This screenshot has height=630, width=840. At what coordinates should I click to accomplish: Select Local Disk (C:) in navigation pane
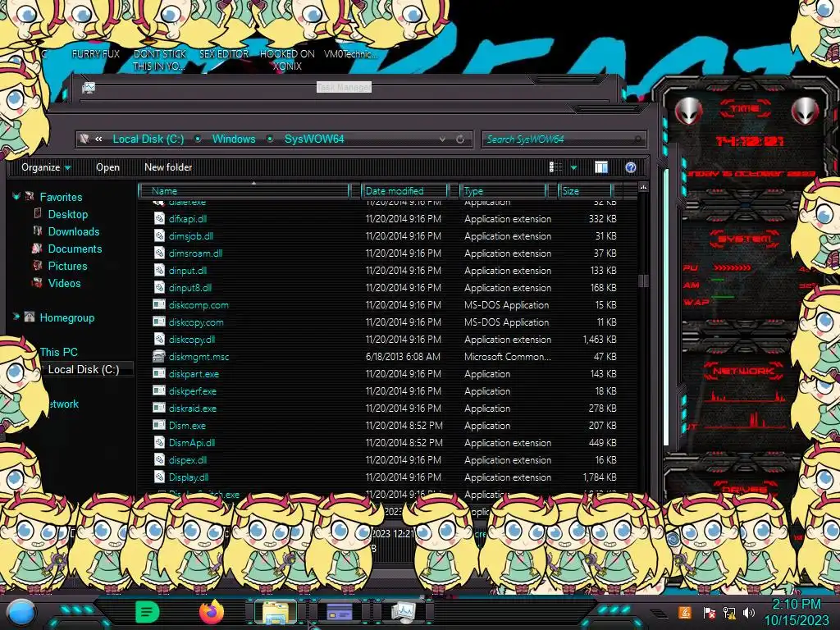[x=84, y=369]
